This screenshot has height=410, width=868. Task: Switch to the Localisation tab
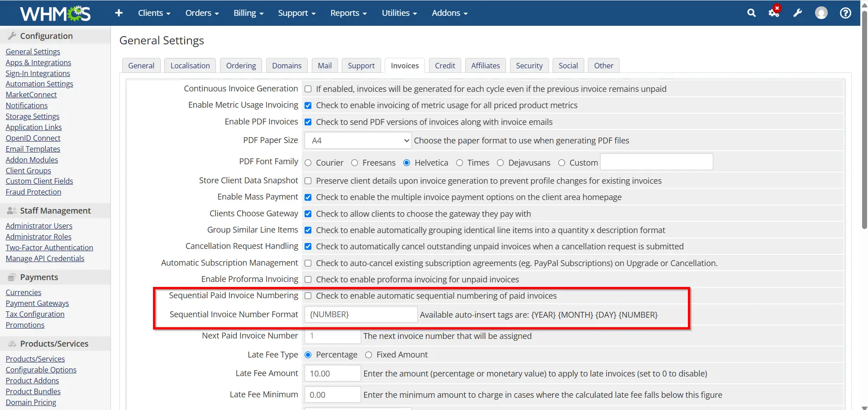[190, 66]
